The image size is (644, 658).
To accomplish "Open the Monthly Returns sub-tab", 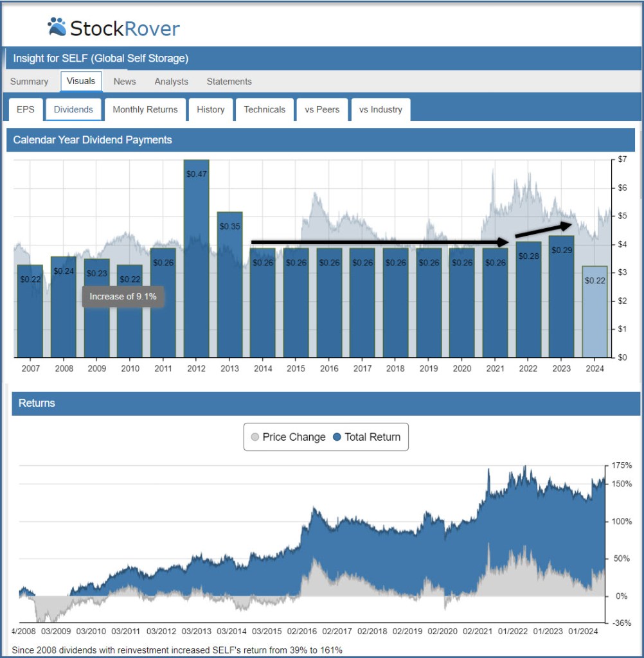I will click(145, 109).
